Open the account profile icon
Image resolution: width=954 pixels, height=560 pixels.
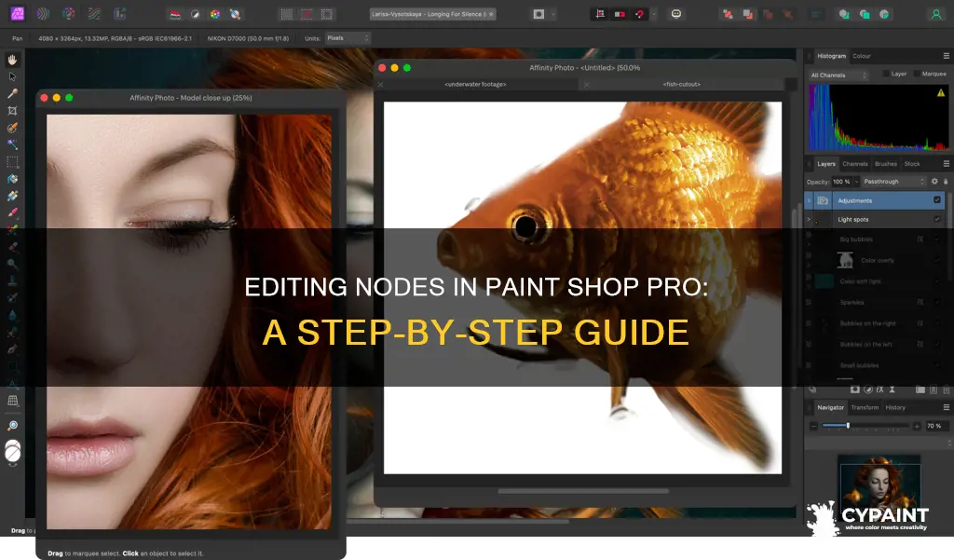tap(935, 14)
